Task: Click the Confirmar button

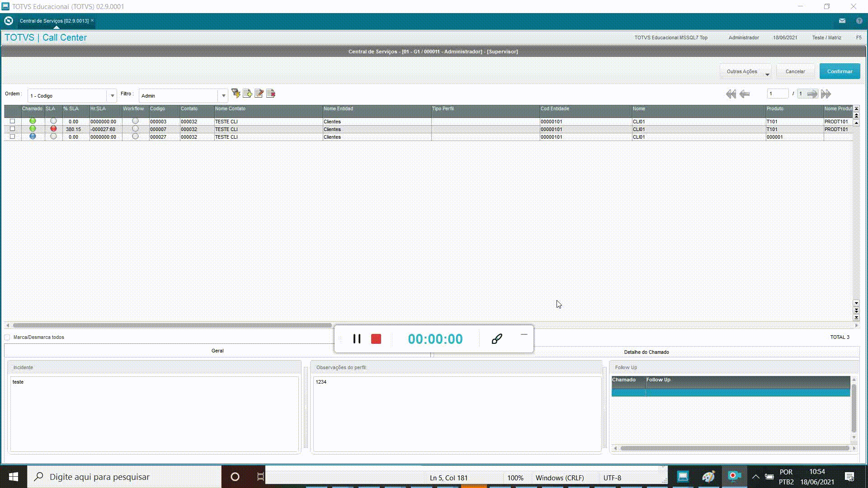Action: (x=840, y=71)
